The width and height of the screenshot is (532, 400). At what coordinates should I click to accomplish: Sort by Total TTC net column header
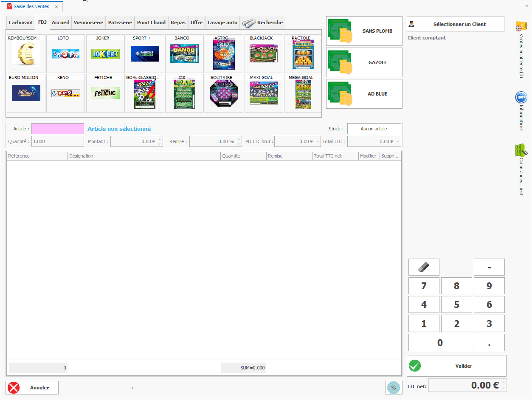[x=335, y=156]
